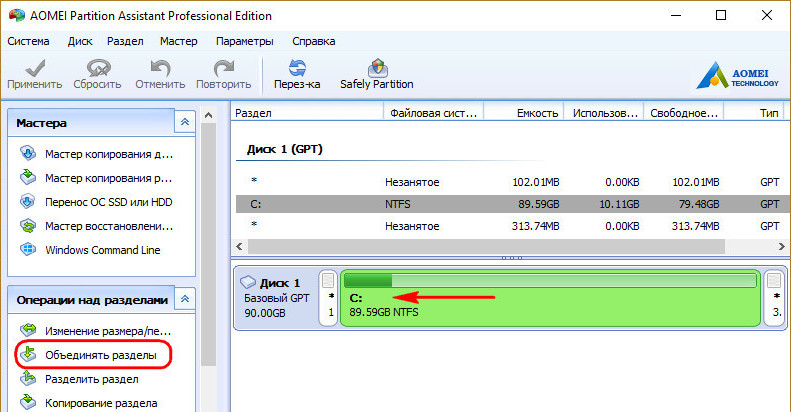The width and height of the screenshot is (791, 412).
Task: Select the C: NTFS partition row
Action: coord(512,204)
